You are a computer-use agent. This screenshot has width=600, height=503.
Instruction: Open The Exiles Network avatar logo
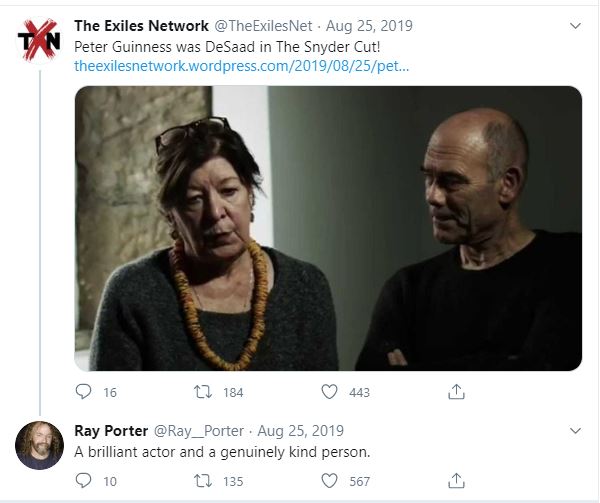tap(39, 40)
